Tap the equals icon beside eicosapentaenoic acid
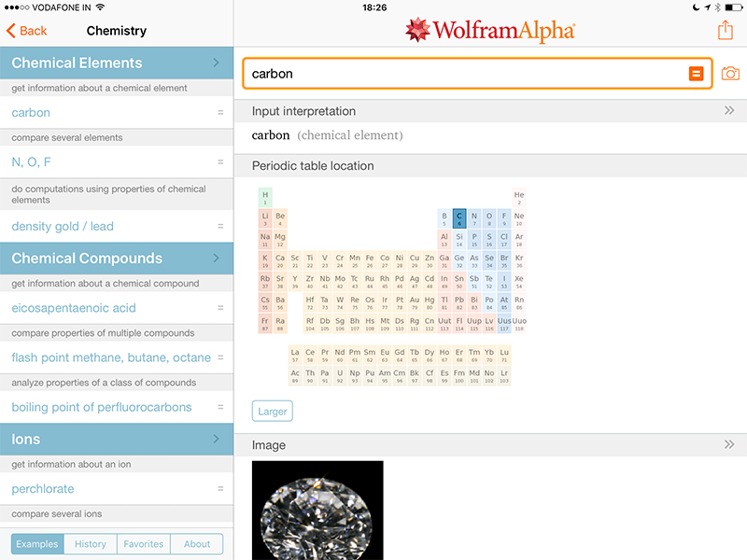 pyautogui.click(x=220, y=308)
